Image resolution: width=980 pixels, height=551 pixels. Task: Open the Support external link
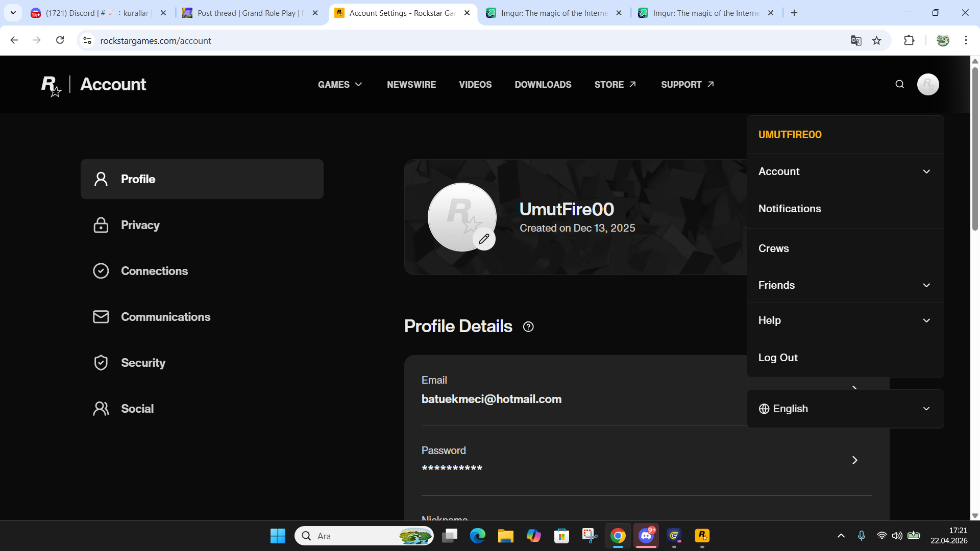click(x=688, y=85)
